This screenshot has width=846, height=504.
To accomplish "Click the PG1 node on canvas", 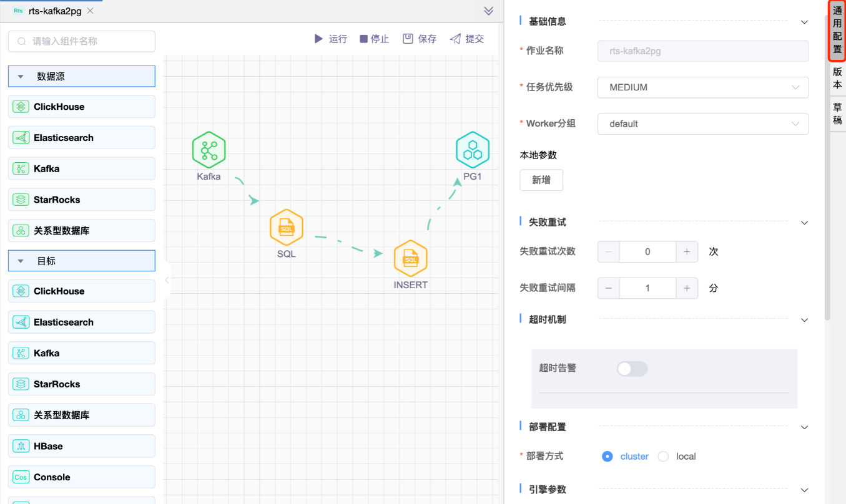I will (472, 150).
